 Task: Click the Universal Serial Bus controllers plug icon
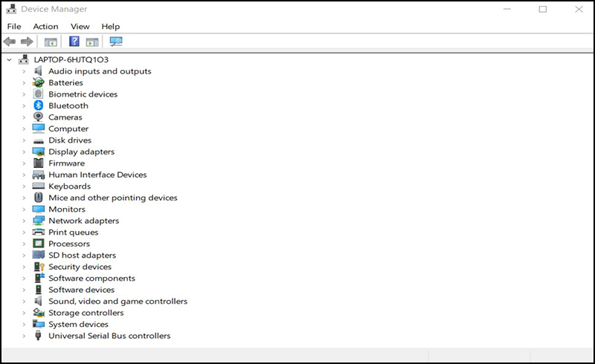(x=38, y=336)
